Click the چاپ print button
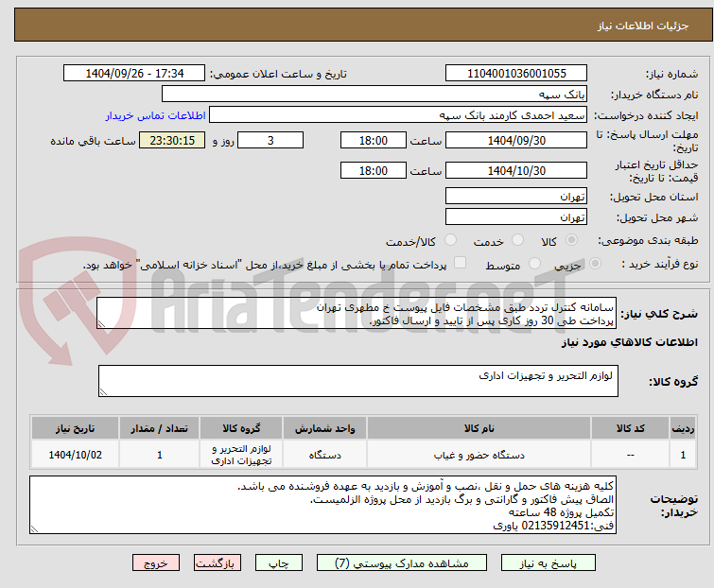The width and height of the screenshot is (714, 588). (x=278, y=563)
